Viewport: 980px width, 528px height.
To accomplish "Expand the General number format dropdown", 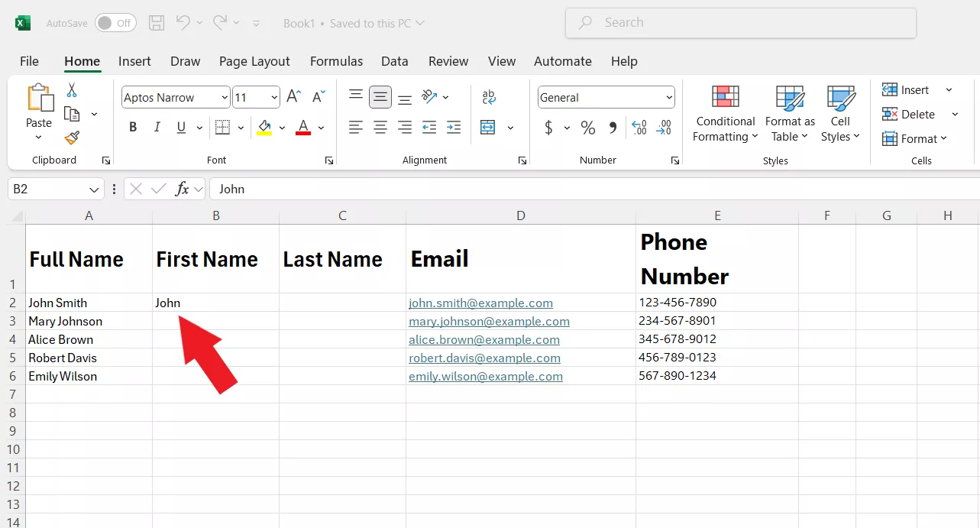I will pyautogui.click(x=669, y=97).
